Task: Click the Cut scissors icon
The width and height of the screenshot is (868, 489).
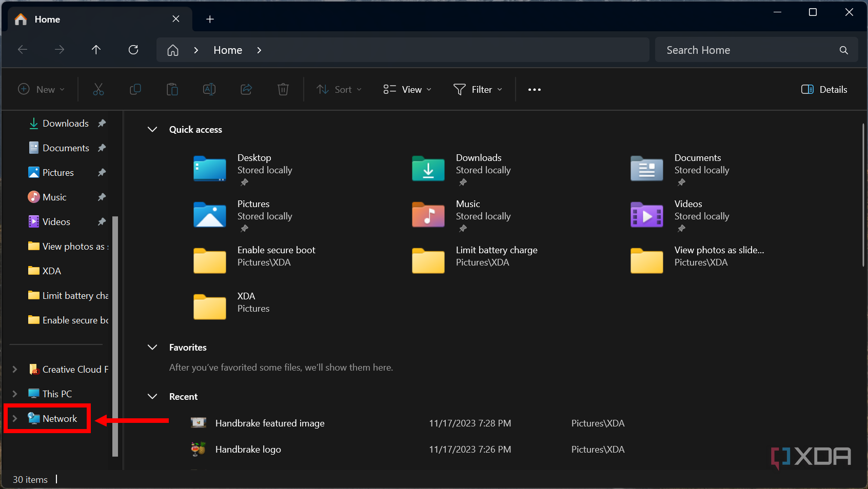Action: pyautogui.click(x=98, y=90)
